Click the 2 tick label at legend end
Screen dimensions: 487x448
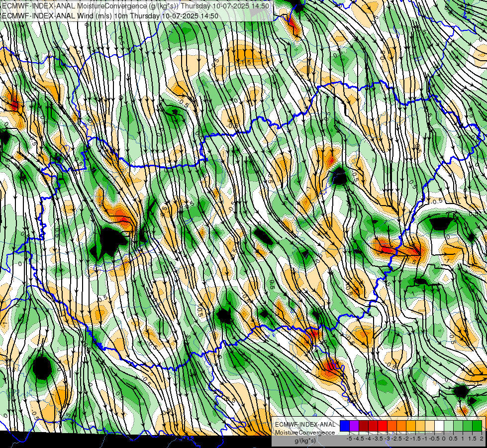[x=482, y=439]
